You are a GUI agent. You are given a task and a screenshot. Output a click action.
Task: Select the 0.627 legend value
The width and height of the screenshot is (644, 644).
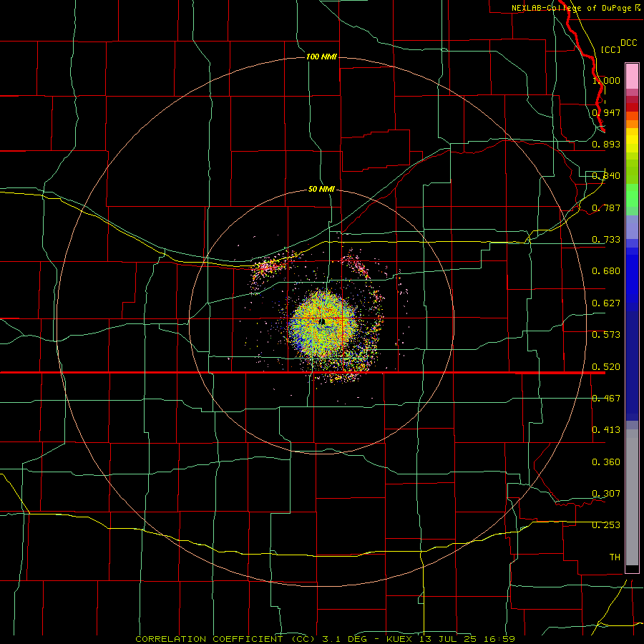[x=606, y=303]
